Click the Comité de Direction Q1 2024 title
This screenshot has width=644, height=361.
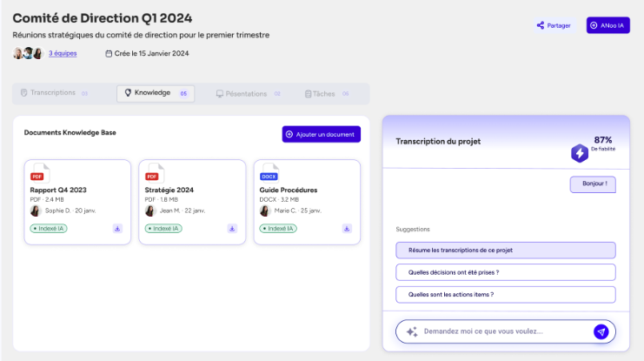[103, 18]
